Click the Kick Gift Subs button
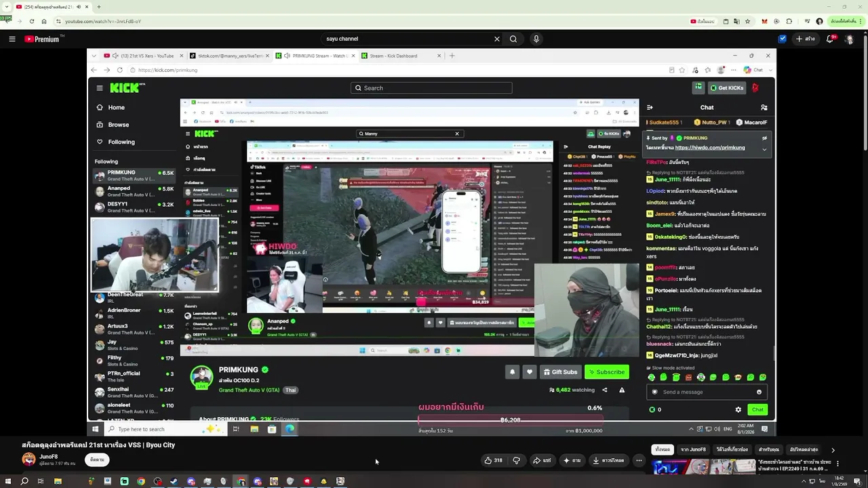The height and width of the screenshot is (488, 868). [560, 371]
